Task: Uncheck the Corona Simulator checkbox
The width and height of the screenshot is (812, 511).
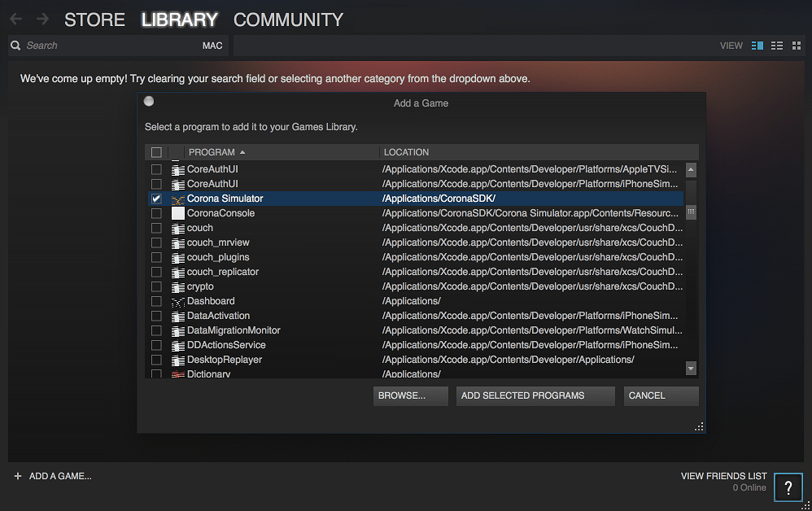Action: pyautogui.click(x=155, y=198)
